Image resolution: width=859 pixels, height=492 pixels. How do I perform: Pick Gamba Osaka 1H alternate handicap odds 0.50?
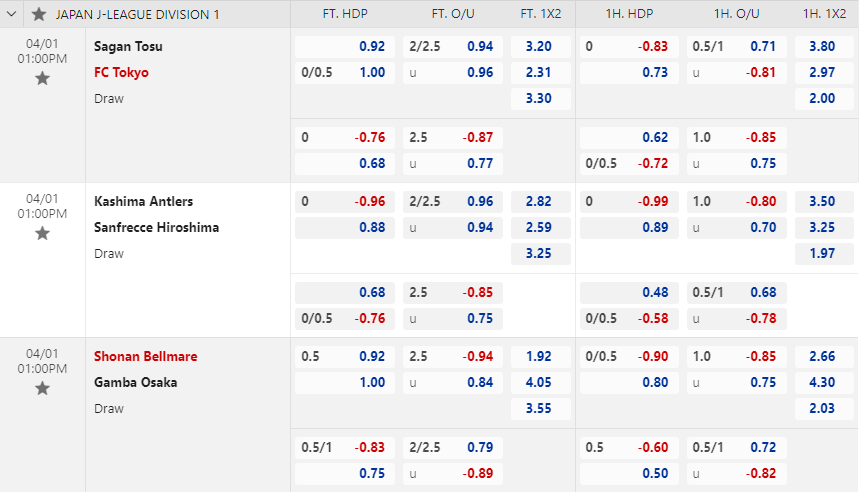[x=629, y=473]
